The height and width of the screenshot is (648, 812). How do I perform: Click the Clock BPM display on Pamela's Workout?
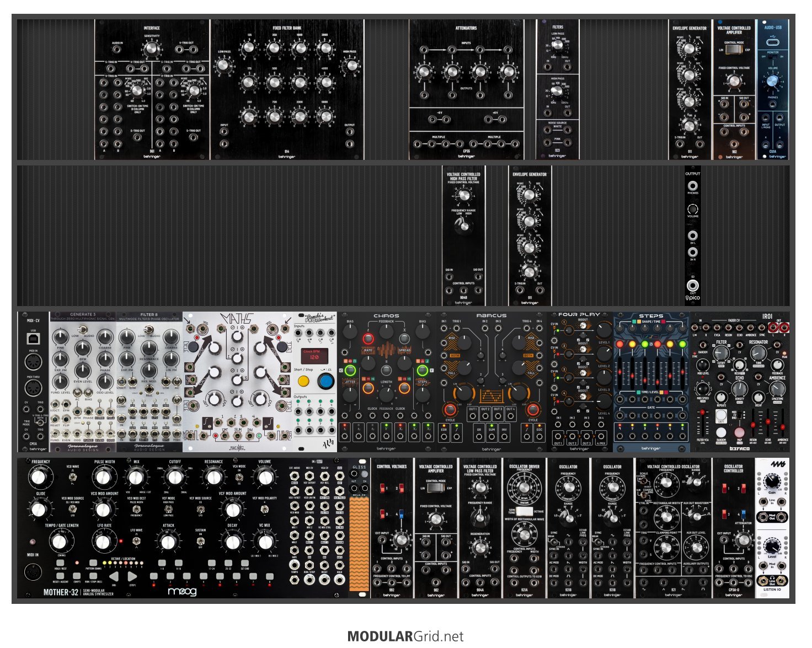point(314,356)
